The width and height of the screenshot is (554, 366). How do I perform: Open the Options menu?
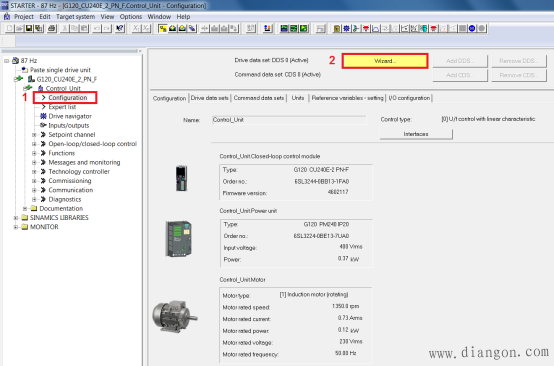click(x=131, y=17)
